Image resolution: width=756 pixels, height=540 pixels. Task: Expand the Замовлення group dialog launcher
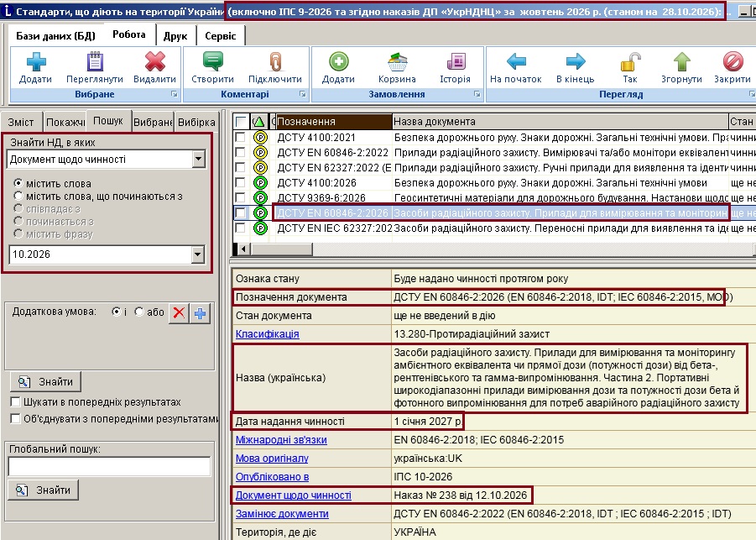tap(477, 94)
